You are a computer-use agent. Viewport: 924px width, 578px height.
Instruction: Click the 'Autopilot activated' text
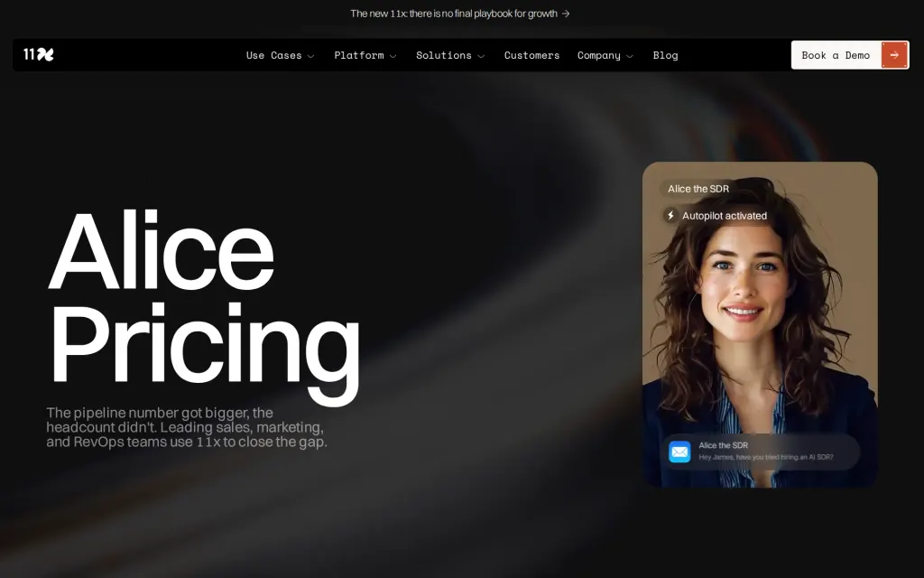(725, 216)
